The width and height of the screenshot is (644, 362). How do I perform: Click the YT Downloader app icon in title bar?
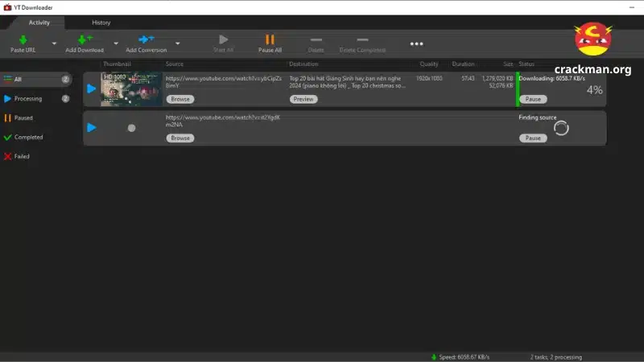[x=7, y=7]
